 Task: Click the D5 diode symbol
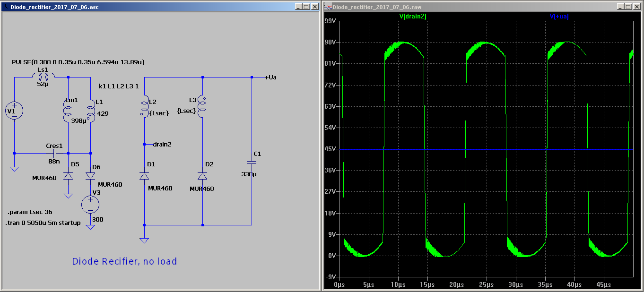pyautogui.click(x=68, y=176)
